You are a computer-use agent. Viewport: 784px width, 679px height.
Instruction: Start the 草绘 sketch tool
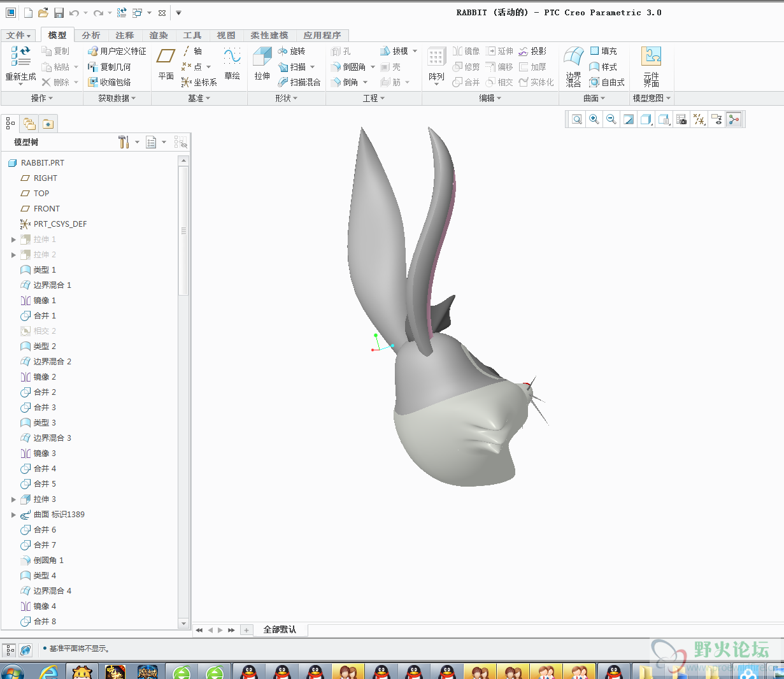(x=232, y=64)
